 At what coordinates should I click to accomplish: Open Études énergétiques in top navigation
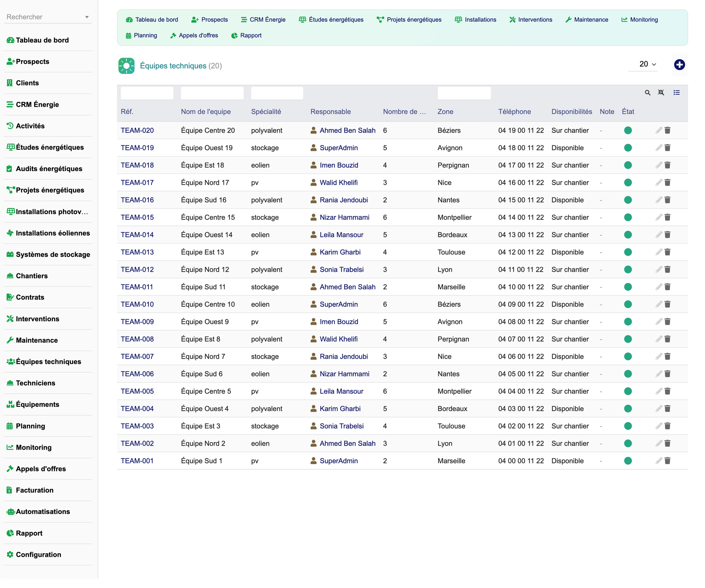coord(331,20)
